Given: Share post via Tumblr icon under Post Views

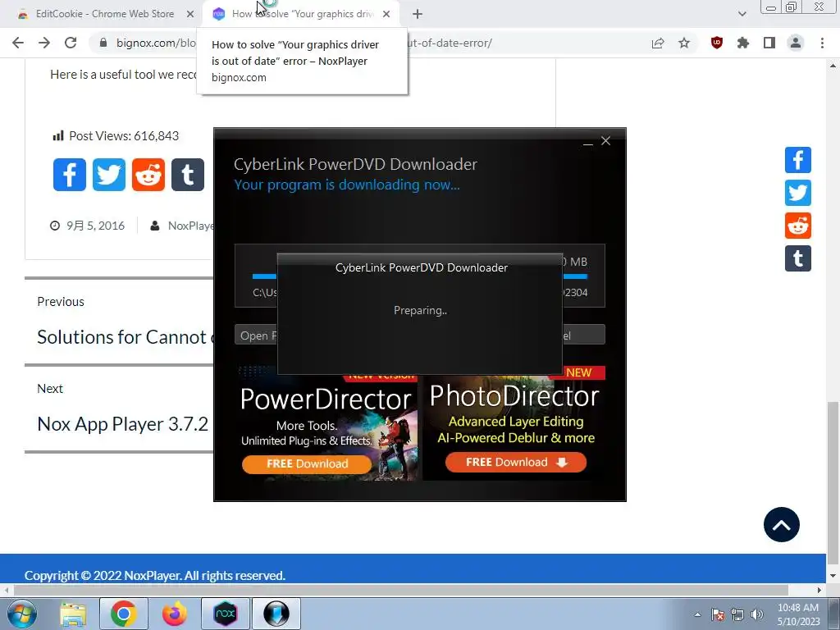Looking at the screenshot, I should point(188,175).
